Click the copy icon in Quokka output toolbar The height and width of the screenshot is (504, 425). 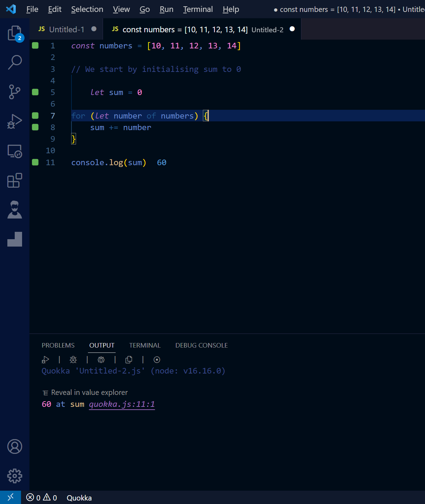(x=129, y=359)
